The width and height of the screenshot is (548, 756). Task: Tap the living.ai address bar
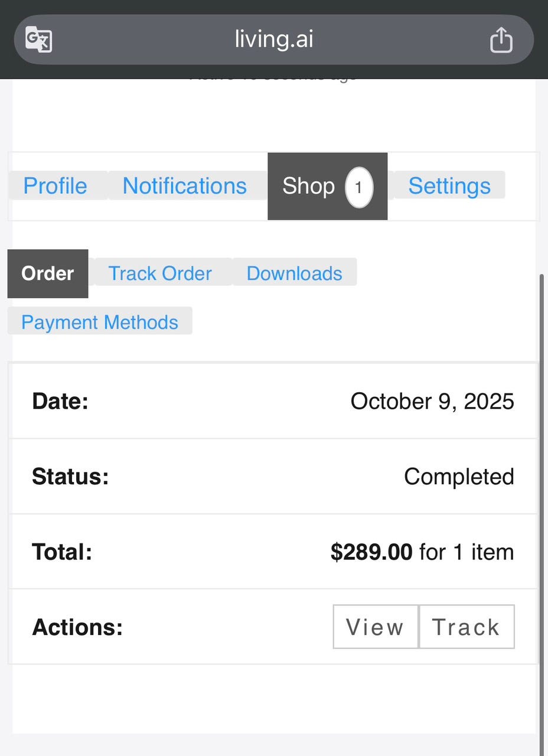click(273, 40)
